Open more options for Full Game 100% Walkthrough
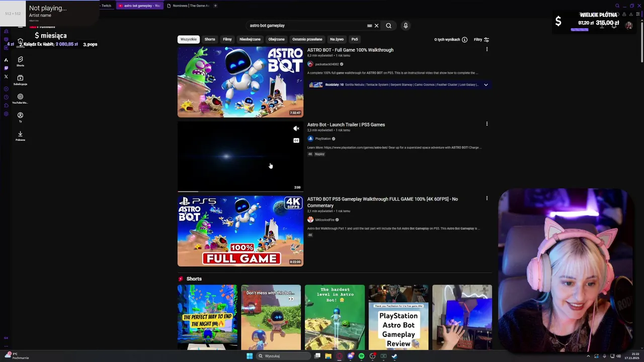The height and width of the screenshot is (362, 644). click(487, 49)
